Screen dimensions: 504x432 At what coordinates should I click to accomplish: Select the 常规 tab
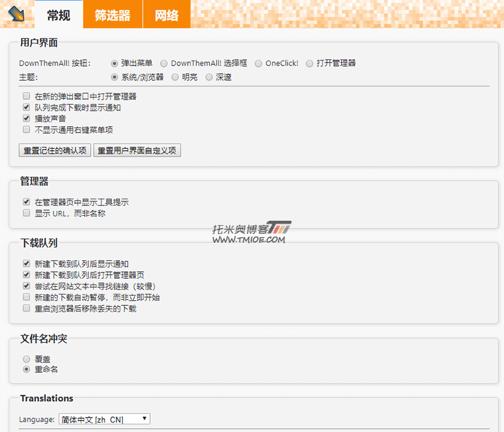point(58,16)
